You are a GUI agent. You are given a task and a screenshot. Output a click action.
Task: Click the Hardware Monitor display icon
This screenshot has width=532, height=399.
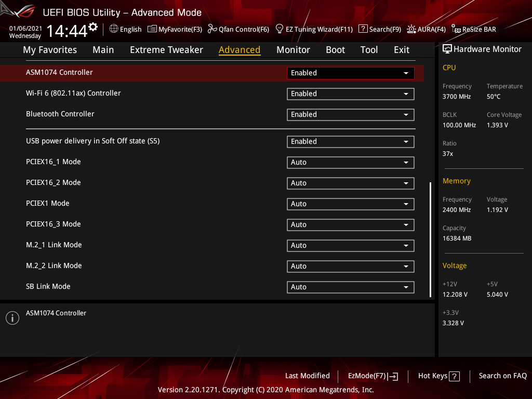pyautogui.click(x=447, y=49)
